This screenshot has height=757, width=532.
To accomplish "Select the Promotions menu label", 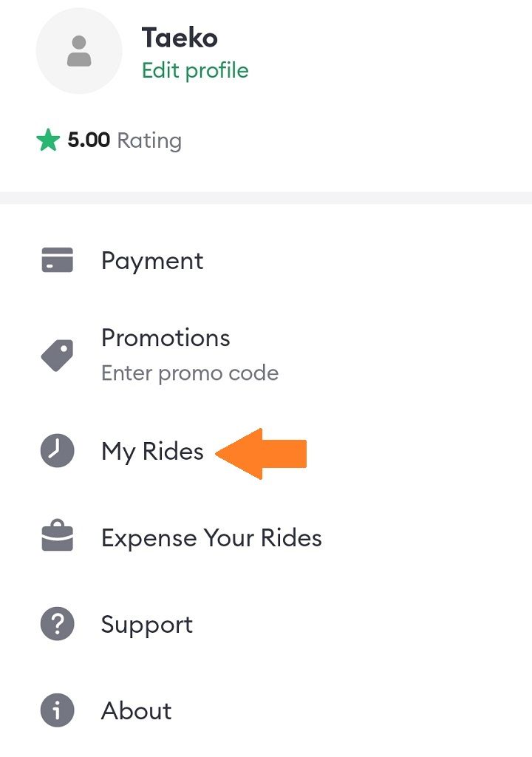I will 166,338.
